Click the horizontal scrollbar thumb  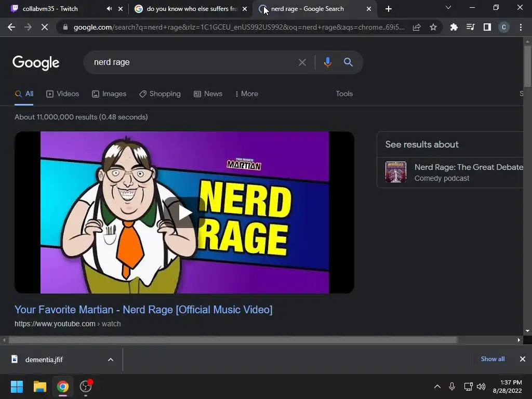[x=233, y=340]
